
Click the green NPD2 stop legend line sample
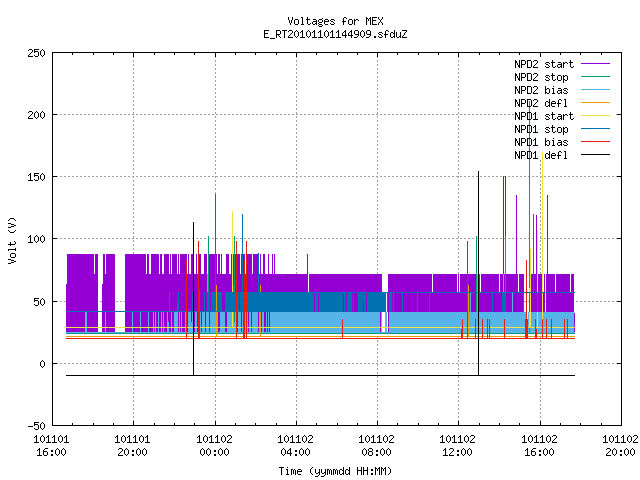[596, 77]
